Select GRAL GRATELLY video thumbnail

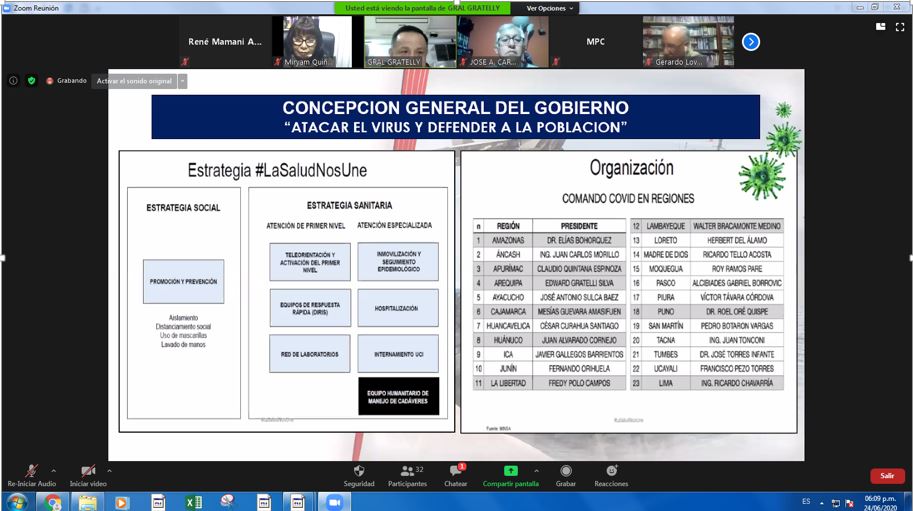(396, 42)
